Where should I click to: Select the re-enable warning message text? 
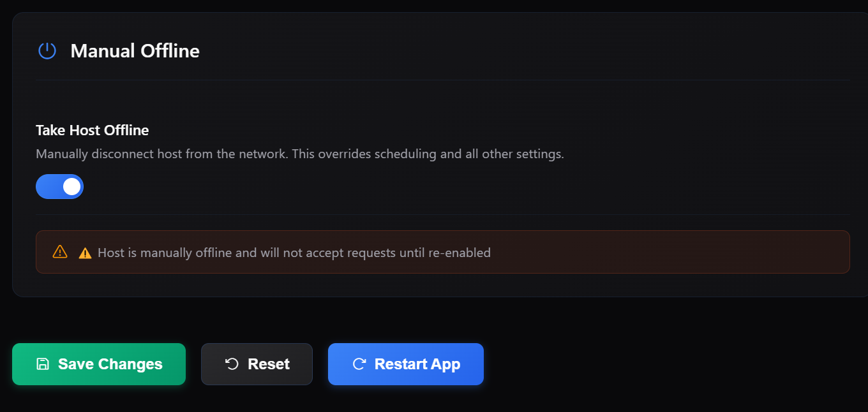tap(294, 252)
